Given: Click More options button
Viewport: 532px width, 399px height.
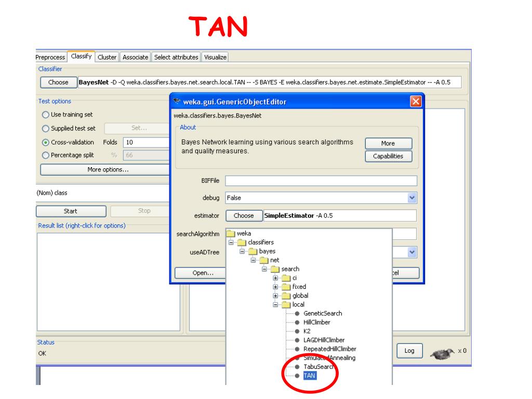Looking at the screenshot, I should coord(105,170).
